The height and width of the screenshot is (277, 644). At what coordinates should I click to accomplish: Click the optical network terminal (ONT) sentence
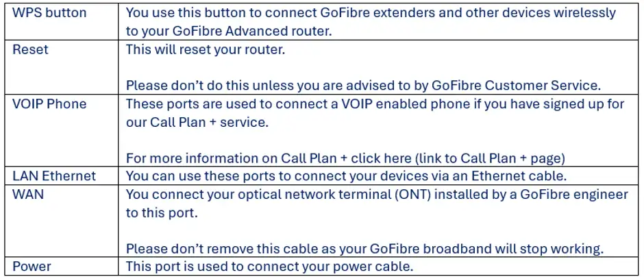pyautogui.click(x=377, y=195)
